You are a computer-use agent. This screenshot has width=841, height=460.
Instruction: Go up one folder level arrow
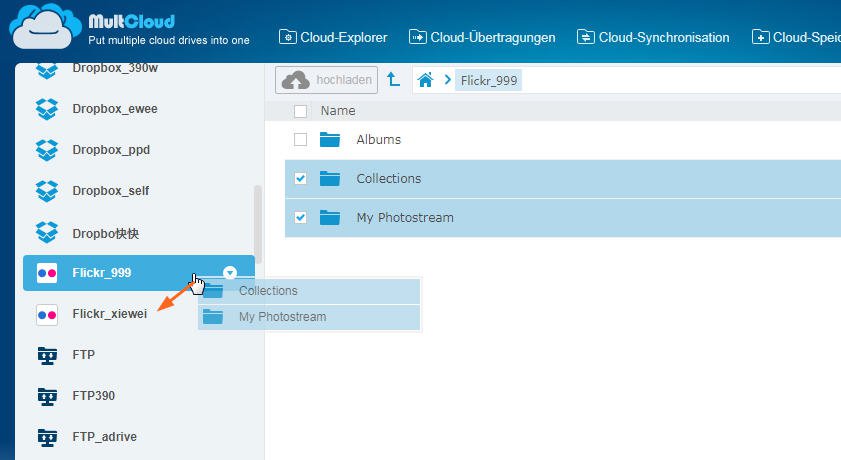click(x=394, y=80)
